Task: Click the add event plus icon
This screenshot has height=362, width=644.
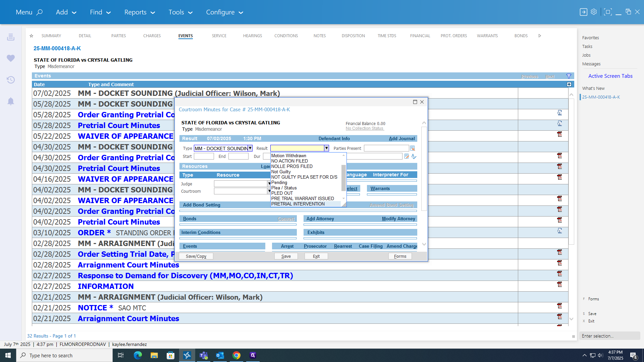Action: pyautogui.click(x=569, y=84)
